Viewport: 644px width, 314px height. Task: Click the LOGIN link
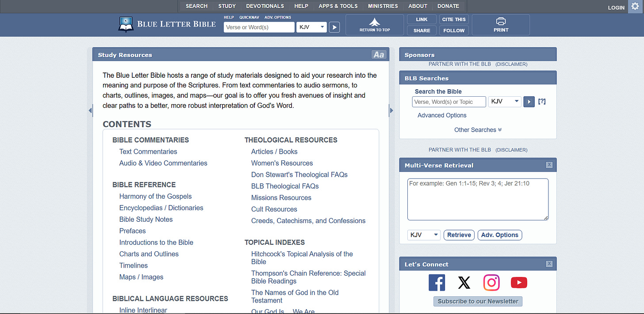tap(616, 8)
